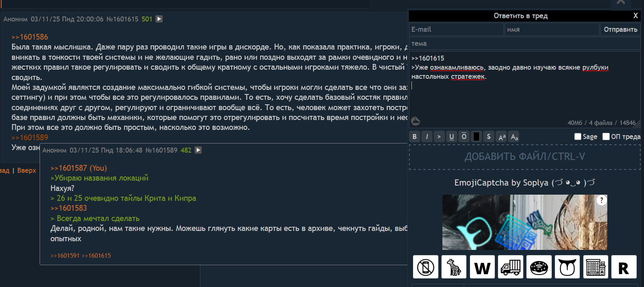
Task: Pick the delivery truck captcha tile
Action: tap(510, 267)
